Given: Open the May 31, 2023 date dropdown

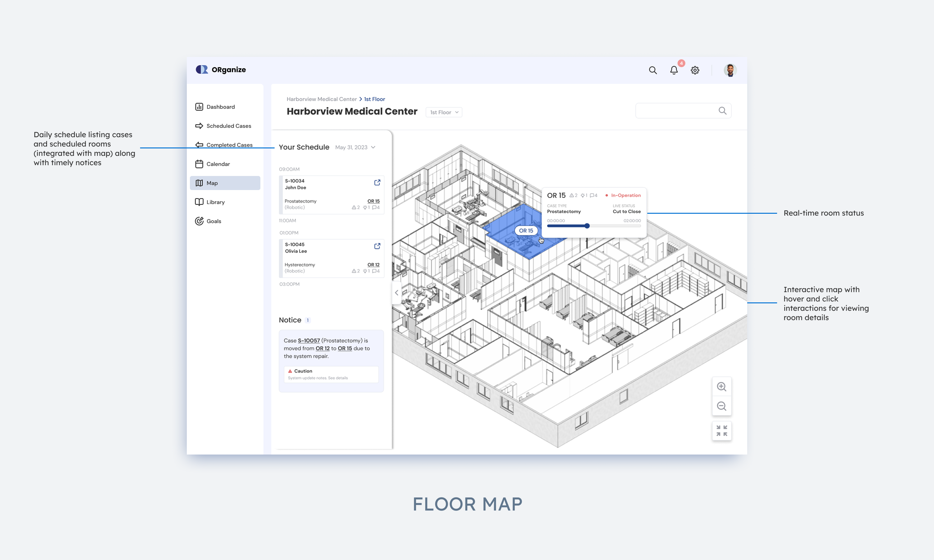Looking at the screenshot, I should (x=355, y=147).
